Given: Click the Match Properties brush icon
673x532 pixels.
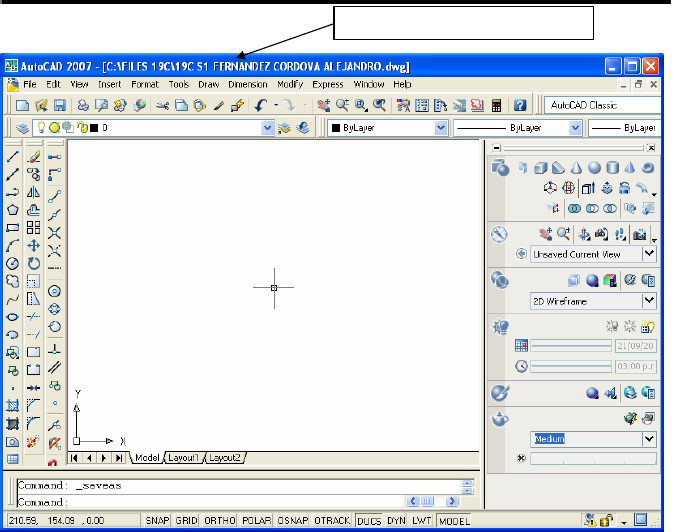Looking at the screenshot, I should (x=219, y=105).
